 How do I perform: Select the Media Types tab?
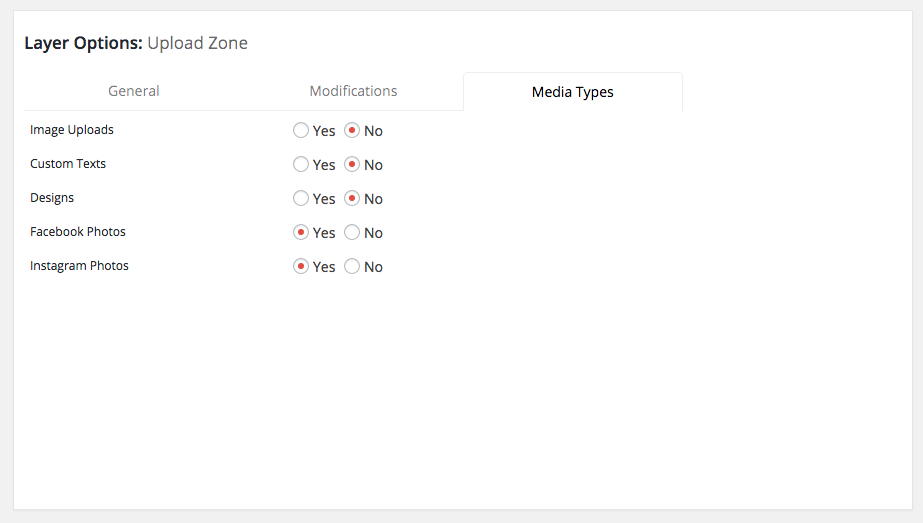pyautogui.click(x=572, y=92)
